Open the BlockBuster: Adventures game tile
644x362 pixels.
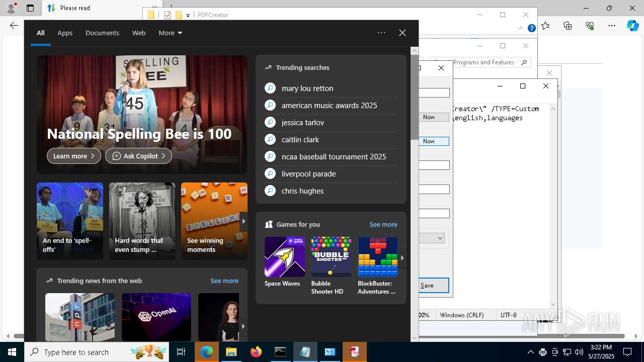(x=378, y=266)
